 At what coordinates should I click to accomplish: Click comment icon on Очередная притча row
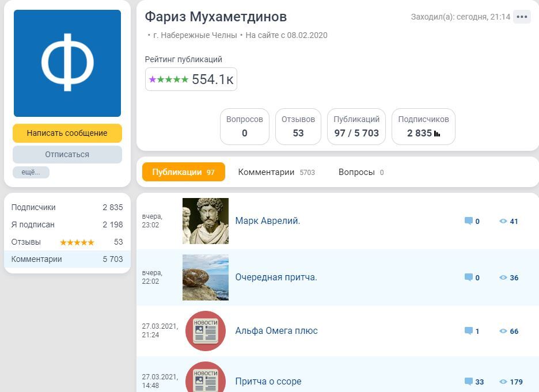click(469, 277)
